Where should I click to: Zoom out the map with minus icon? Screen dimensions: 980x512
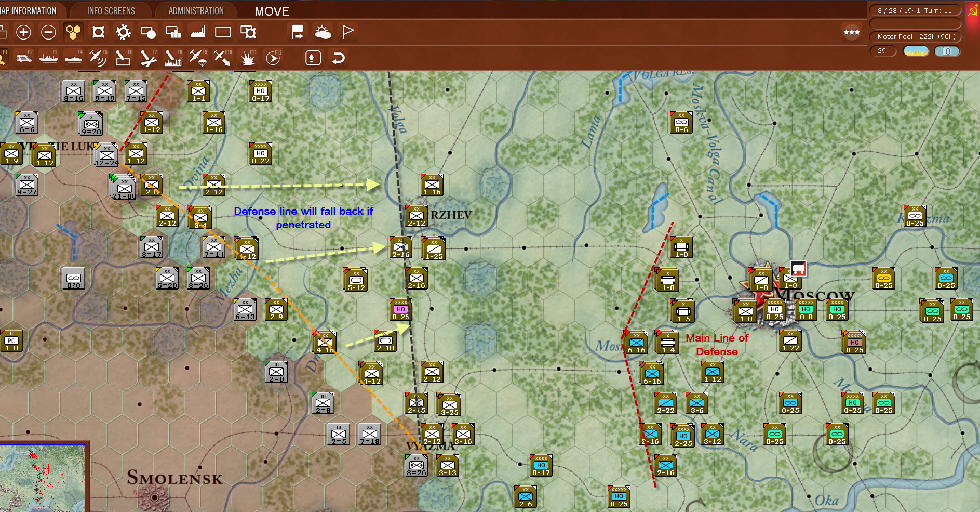[48, 32]
